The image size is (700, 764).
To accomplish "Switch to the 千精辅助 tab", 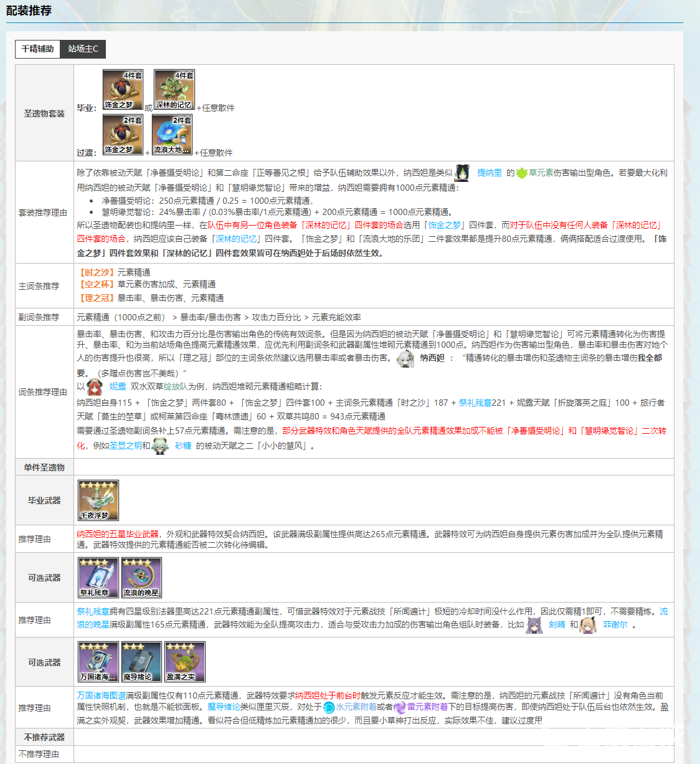I will 37,49.
